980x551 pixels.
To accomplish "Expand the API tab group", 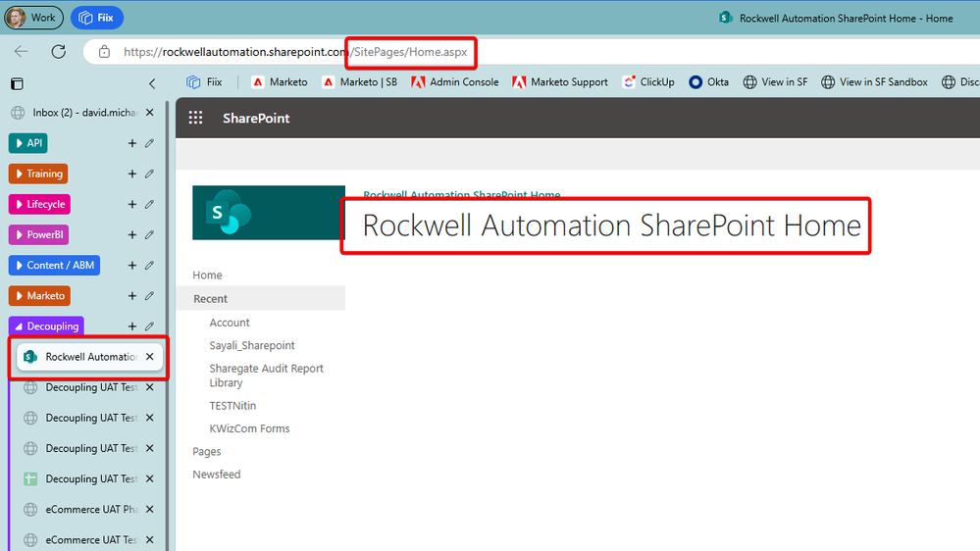I will pos(28,143).
